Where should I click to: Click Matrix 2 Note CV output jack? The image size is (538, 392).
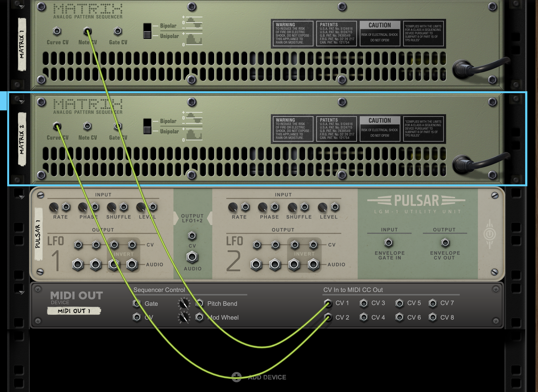(x=87, y=126)
